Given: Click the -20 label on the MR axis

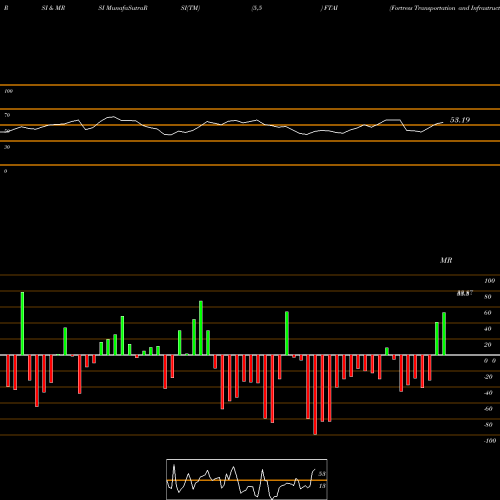Looking at the screenshot, I should [488, 377].
